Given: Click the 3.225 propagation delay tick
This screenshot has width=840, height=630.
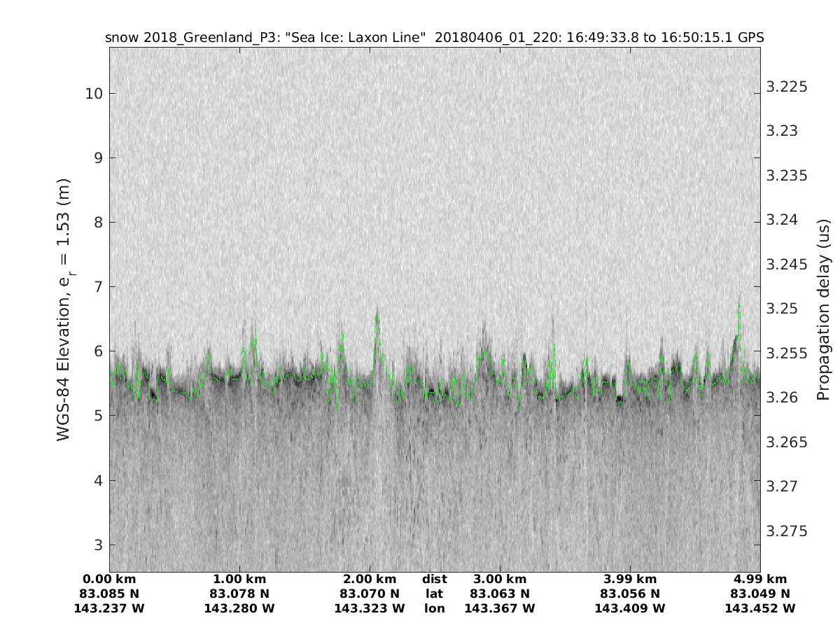Looking at the screenshot, I should 787,87.
